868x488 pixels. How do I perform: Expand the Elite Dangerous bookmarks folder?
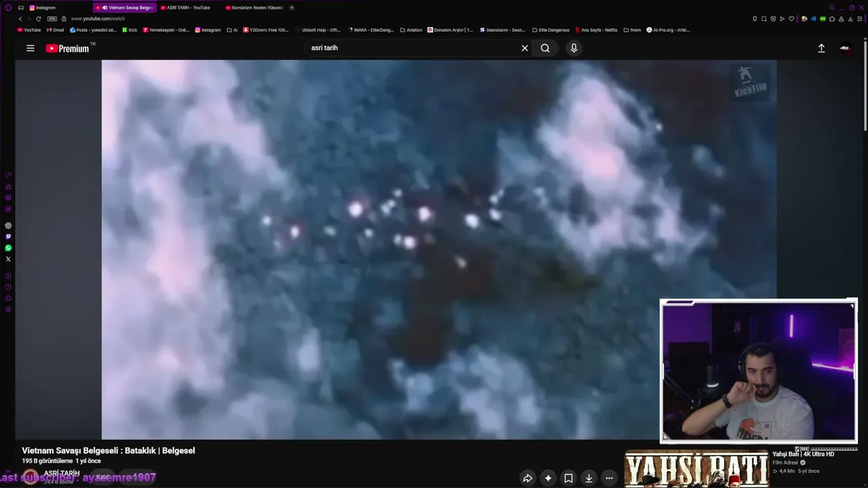pos(551,30)
